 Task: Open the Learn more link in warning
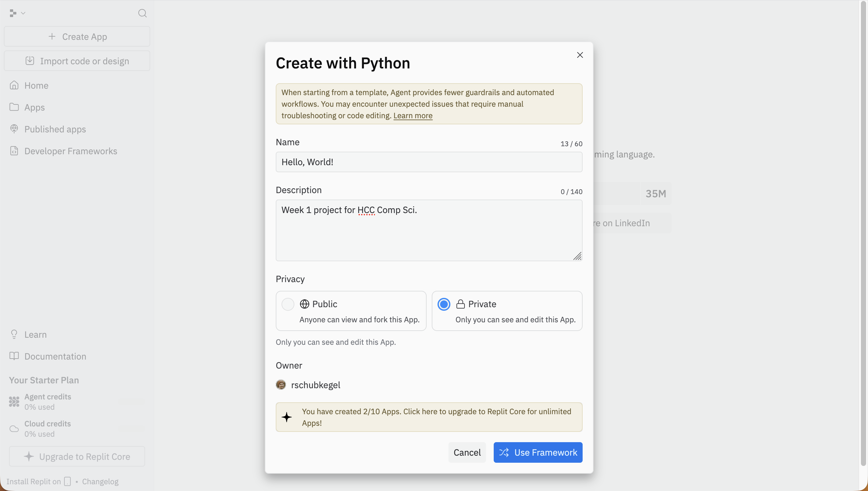pos(412,115)
